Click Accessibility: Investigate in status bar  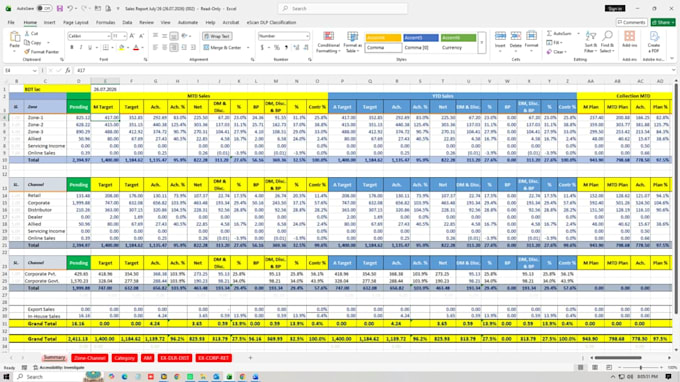[59, 368]
